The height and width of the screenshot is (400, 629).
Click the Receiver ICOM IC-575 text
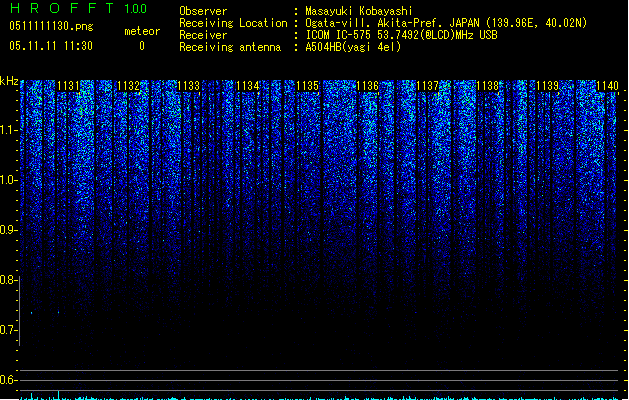[402, 35]
